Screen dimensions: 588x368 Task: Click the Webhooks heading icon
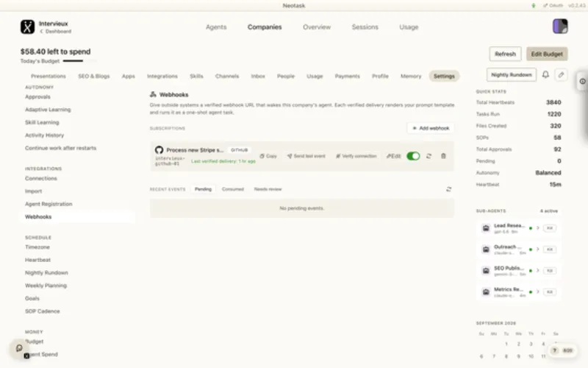[x=153, y=94]
